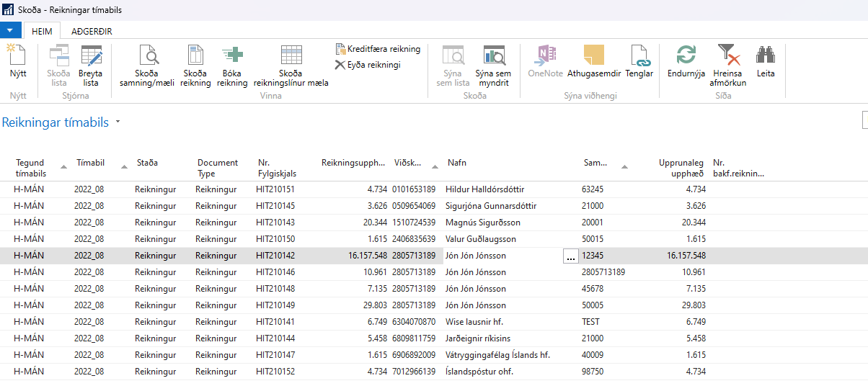The height and width of the screenshot is (386, 868).
Task: Click the ellipsis button beside Jón Jón Jónsson
Action: [x=570, y=256]
